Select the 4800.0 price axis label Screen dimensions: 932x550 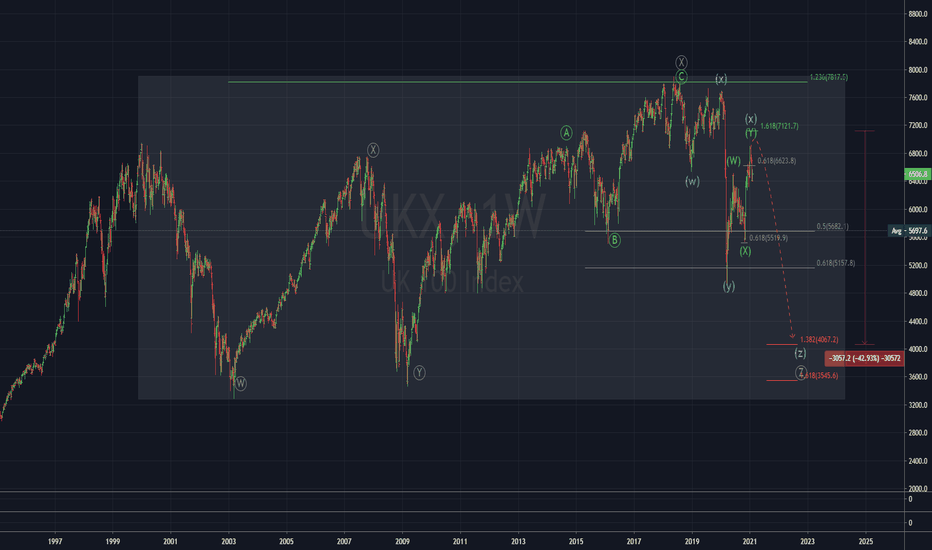pyautogui.click(x=918, y=293)
